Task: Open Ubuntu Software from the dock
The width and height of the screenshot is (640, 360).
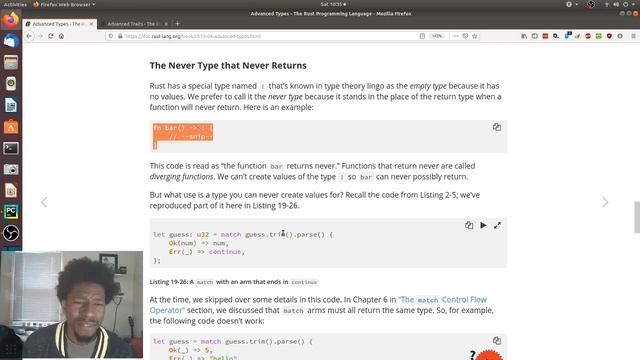Action: pos(11,127)
